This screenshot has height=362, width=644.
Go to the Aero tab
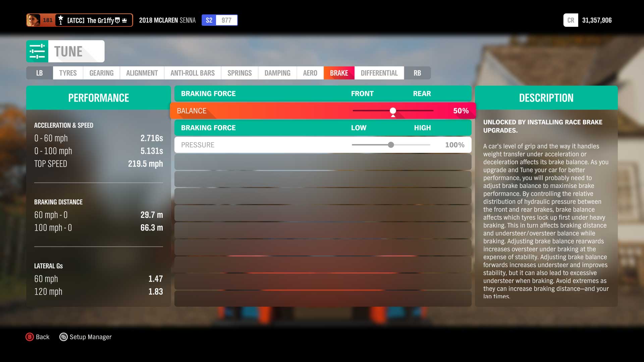coord(310,73)
